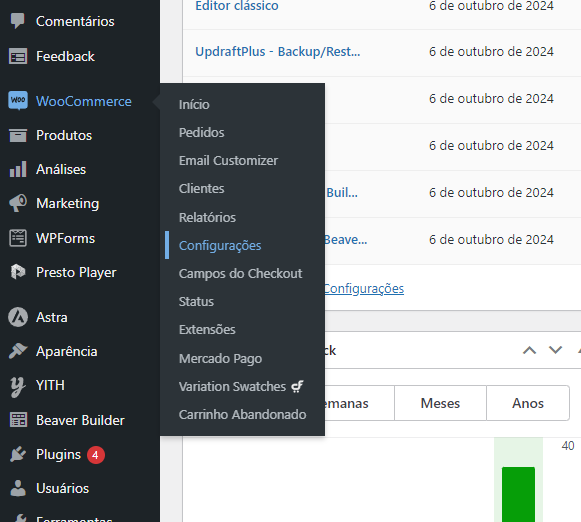This screenshot has height=522, width=581.
Task: Open the UpdraftPlus - Backup/Rest... link
Action: tap(278, 51)
